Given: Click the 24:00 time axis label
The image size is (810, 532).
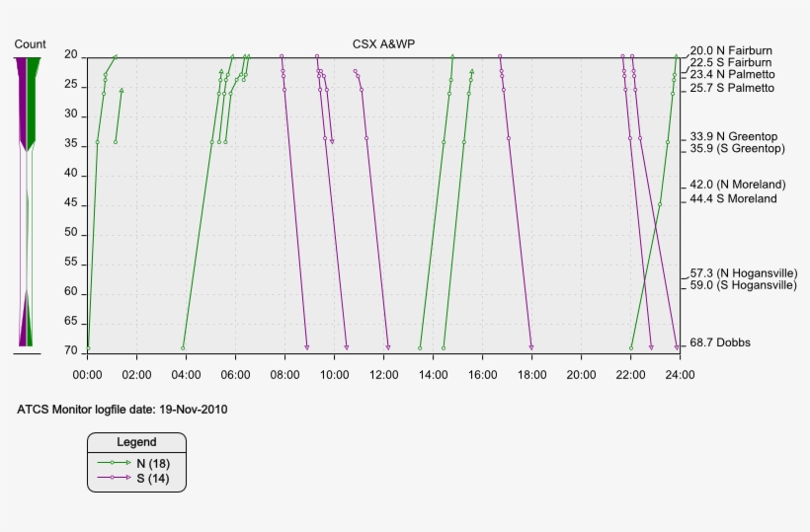Looking at the screenshot, I should (680, 375).
